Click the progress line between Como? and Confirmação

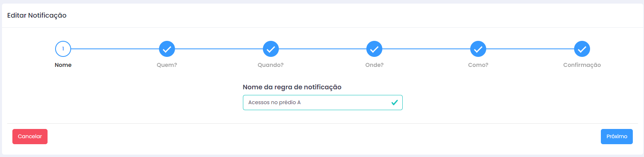tap(530, 49)
